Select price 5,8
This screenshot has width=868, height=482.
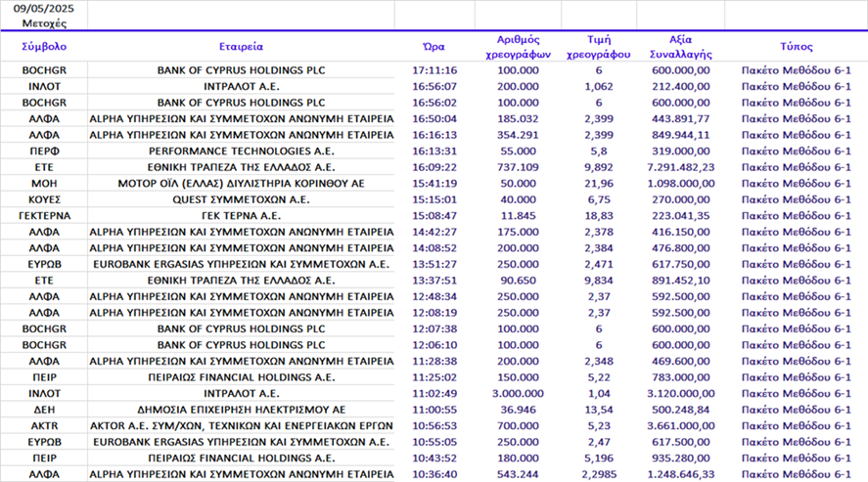pos(599,151)
